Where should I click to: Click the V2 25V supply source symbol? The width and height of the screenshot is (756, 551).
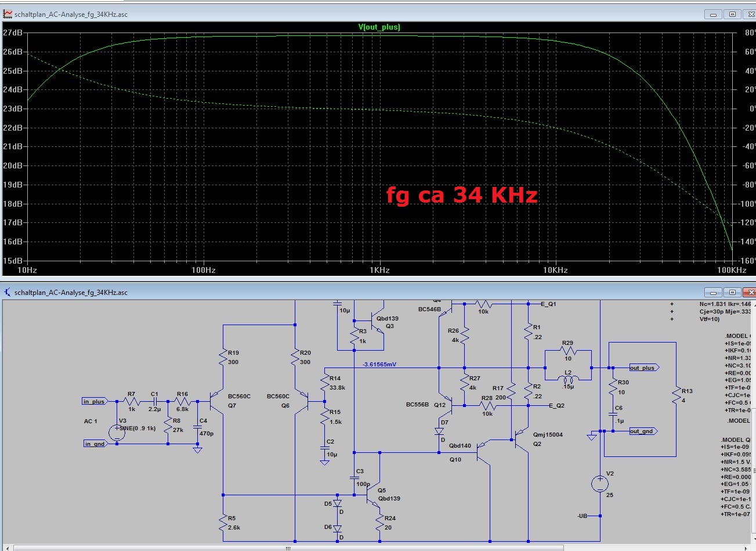[600, 484]
